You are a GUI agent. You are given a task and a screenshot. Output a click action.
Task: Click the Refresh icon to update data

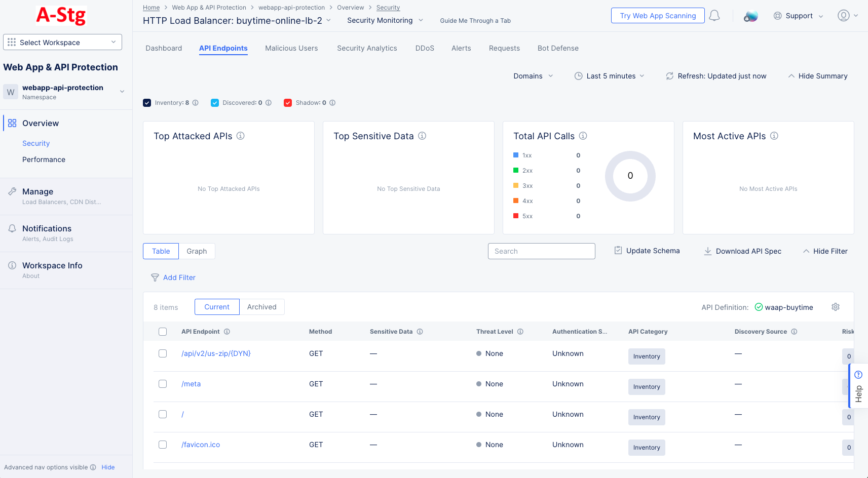[x=669, y=75]
